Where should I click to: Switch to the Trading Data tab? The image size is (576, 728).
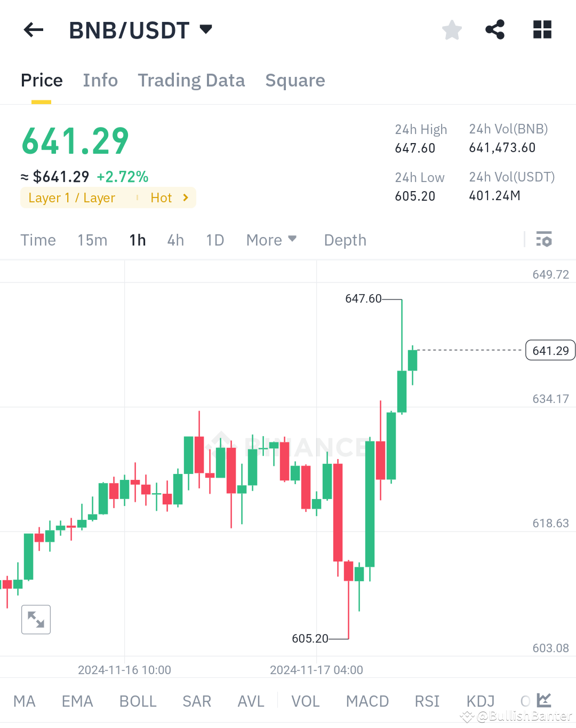click(x=191, y=80)
